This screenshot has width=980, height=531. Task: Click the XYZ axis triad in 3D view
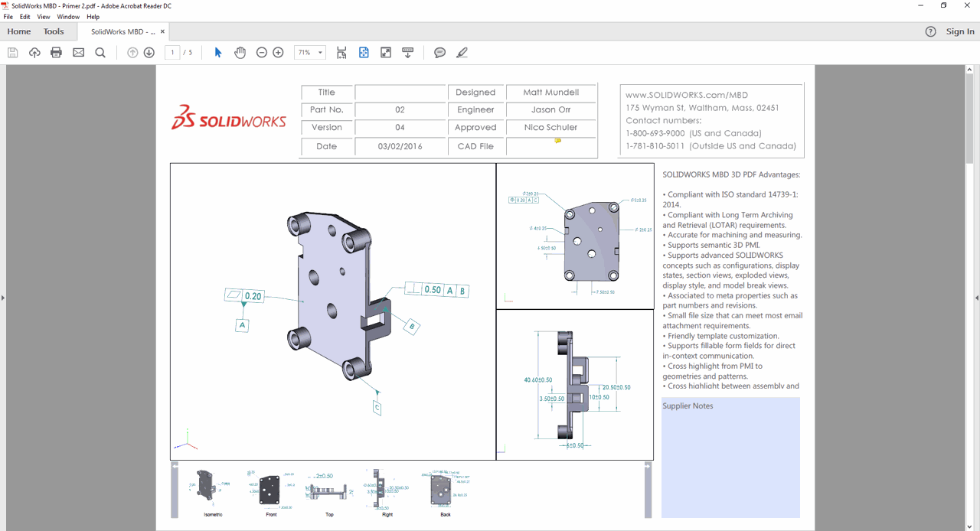[185, 441]
